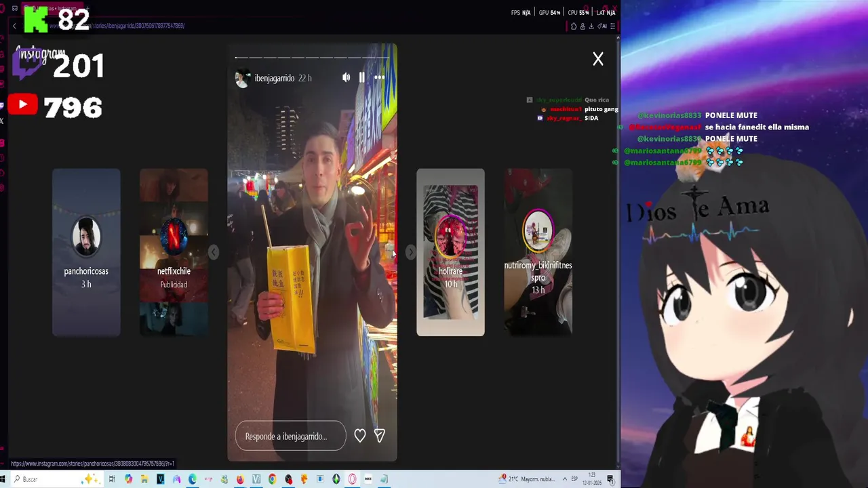Go to the next story arrow
Viewport: 868px width, 488px height.
(x=410, y=252)
